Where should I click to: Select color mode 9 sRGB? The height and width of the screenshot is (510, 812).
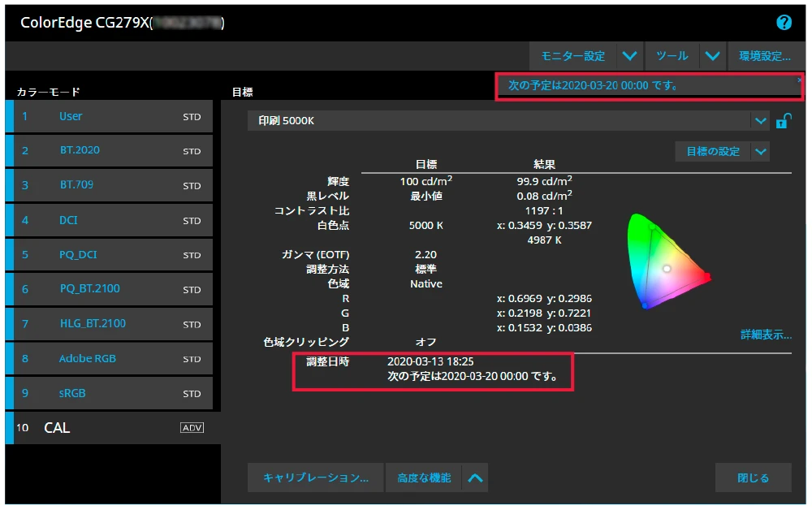pyautogui.click(x=110, y=393)
